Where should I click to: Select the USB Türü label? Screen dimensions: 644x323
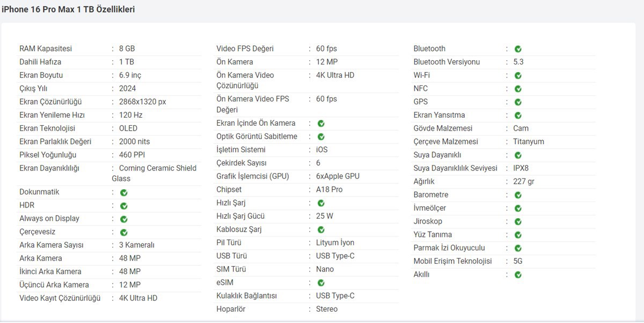pyautogui.click(x=232, y=256)
